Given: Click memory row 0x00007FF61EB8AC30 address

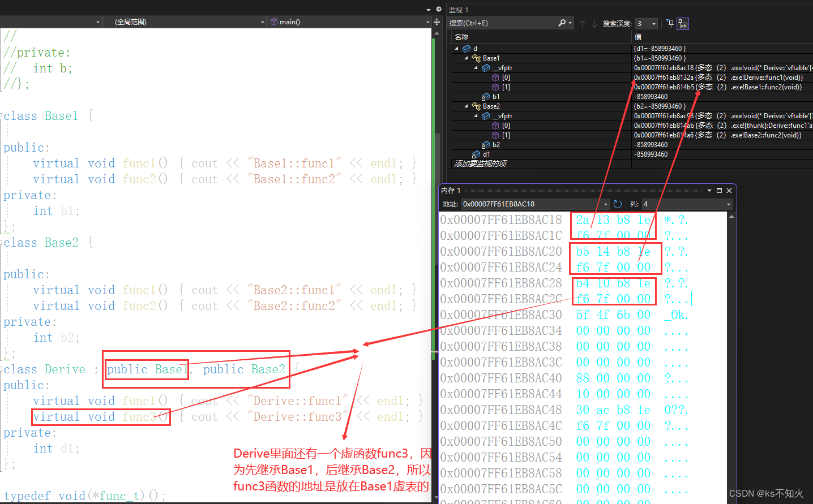Looking at the screenshot, I should coord(501,315).
